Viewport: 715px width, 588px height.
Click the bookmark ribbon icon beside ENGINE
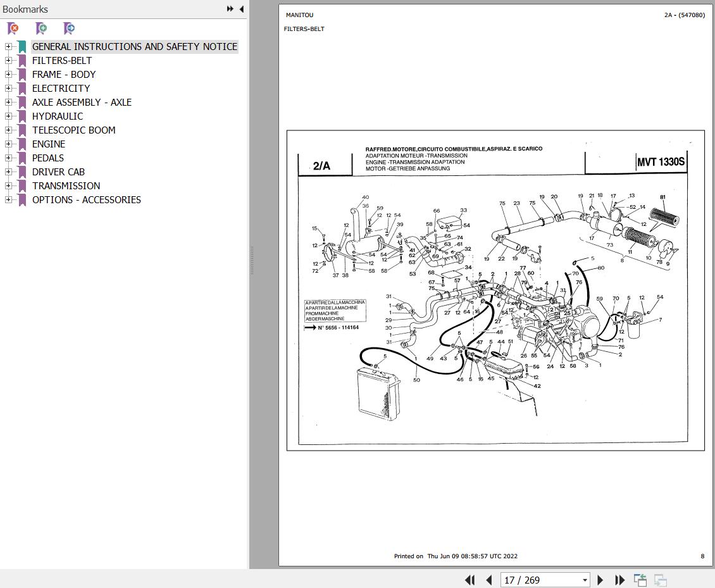point(22,144)
